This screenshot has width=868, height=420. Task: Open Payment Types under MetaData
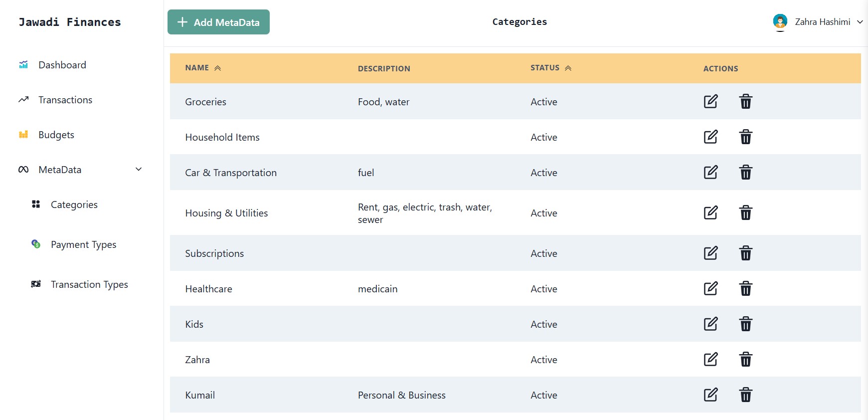tap(83, 244)
